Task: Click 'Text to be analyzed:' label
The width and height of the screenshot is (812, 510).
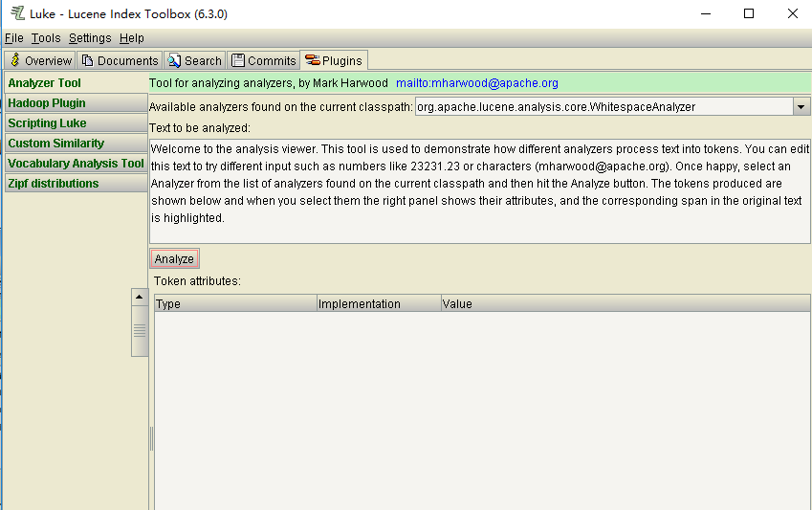Action: click(200, 128)
